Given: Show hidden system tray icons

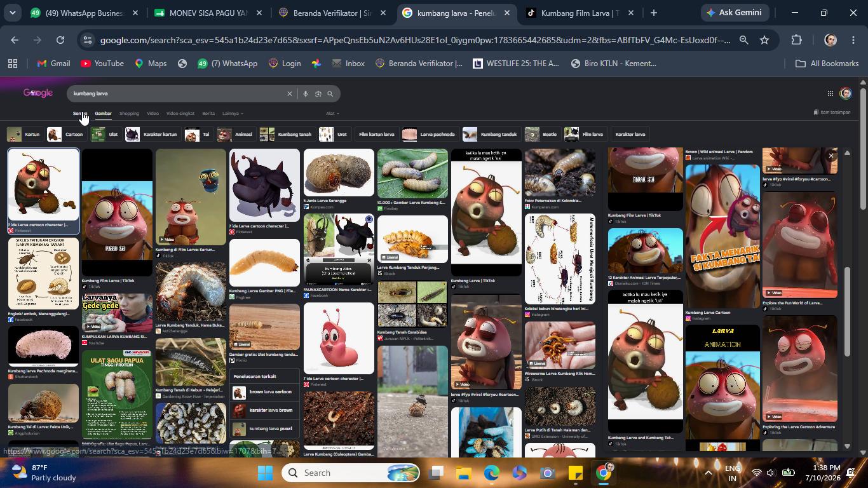Looking at the screenshot, I should [x=709, y=473].
